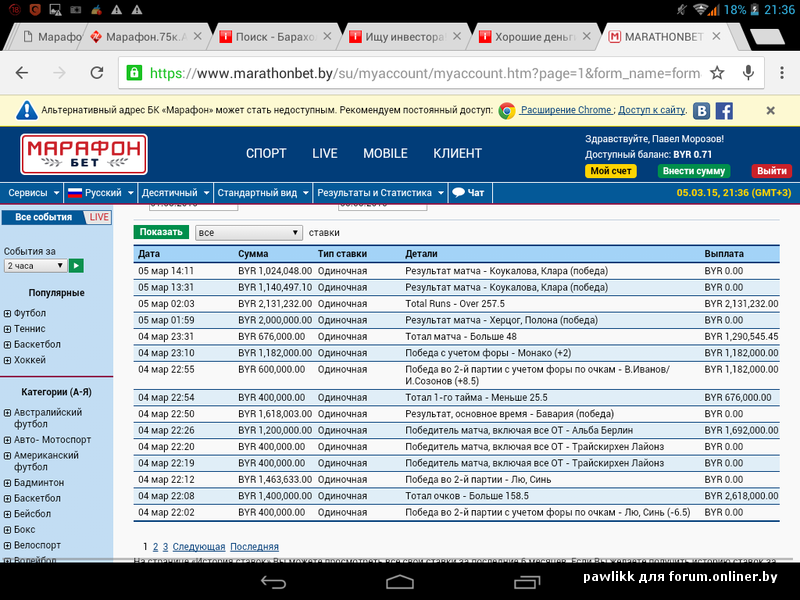The image size is (800, 600).
Task: Expand the Сервисы dropdown
Action: (32, 193)
